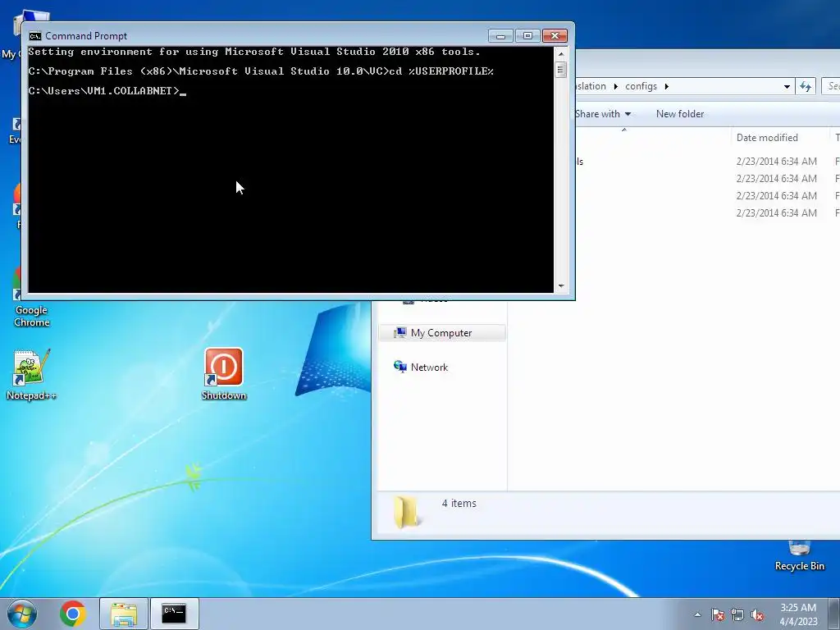Screen dimensions: 840x630
Task: Click the Show desktop button
Action: point(834,614)
